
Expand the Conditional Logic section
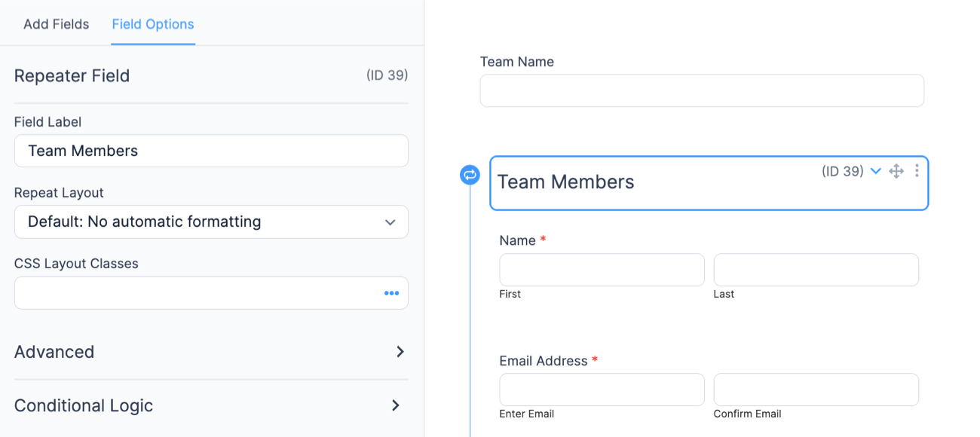(211, 405)
